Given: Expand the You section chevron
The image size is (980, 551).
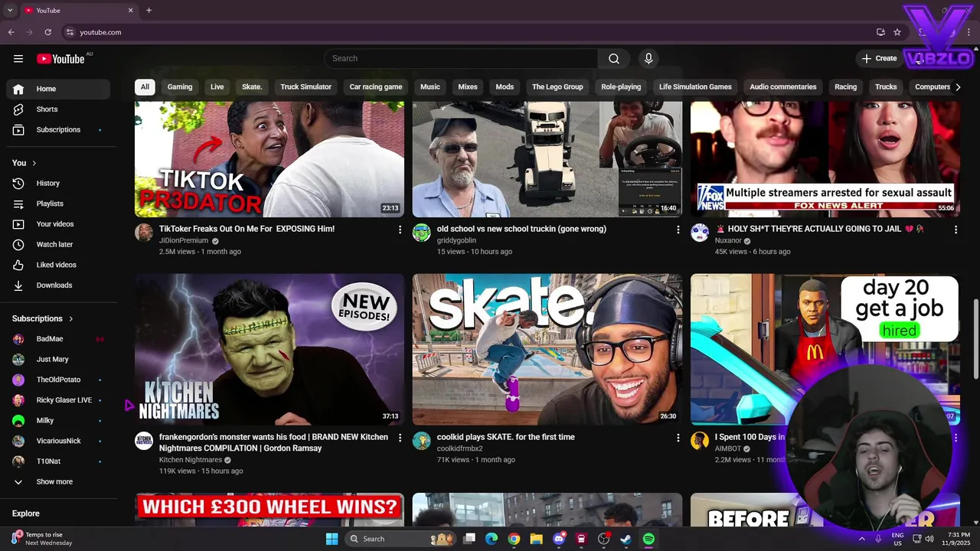Looking at the screenshot, I should (x=34, y=163).
